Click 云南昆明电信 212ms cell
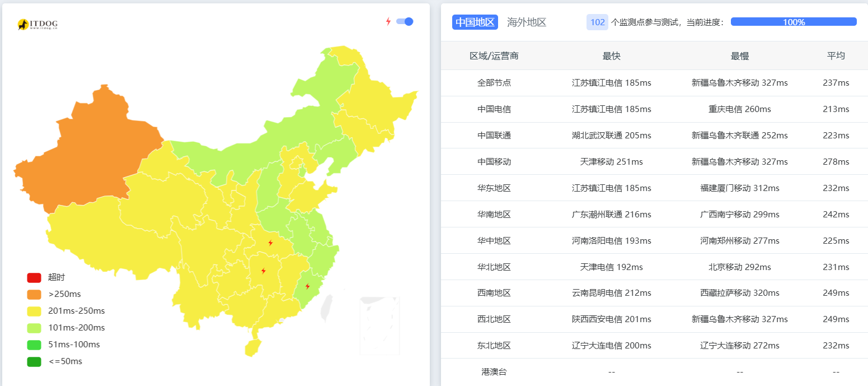 [x=611, y=293]
